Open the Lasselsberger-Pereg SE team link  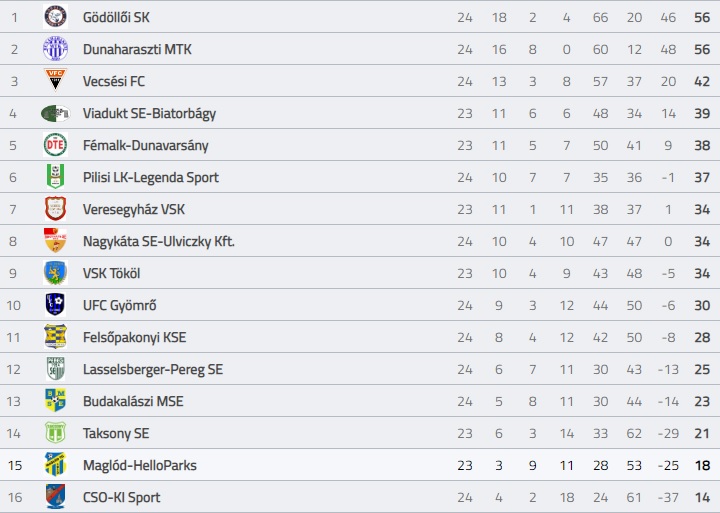(152, 369)
